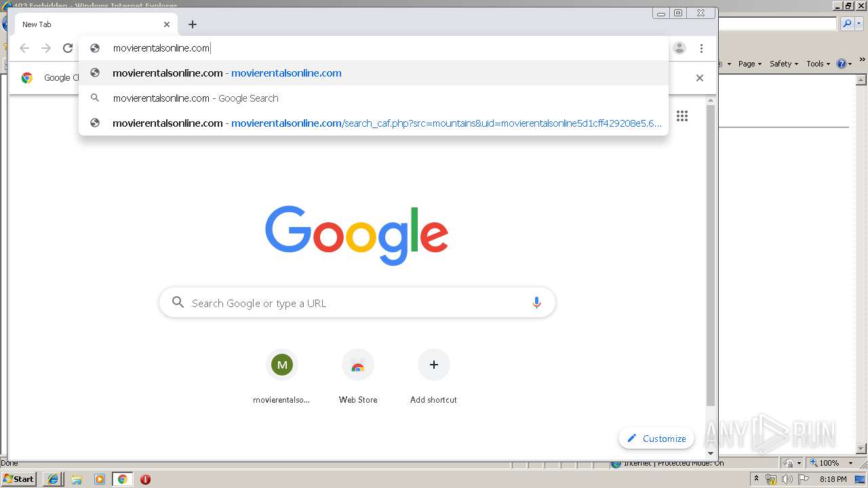Open the IE Page menu
The width and height of the screenshot is (868, 488).
click(749, 64)
